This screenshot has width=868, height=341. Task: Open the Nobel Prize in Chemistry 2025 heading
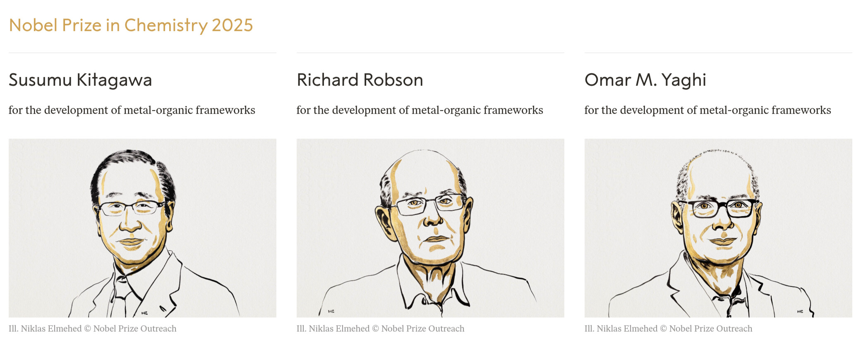pyautogui.click(x=131, y=25)
